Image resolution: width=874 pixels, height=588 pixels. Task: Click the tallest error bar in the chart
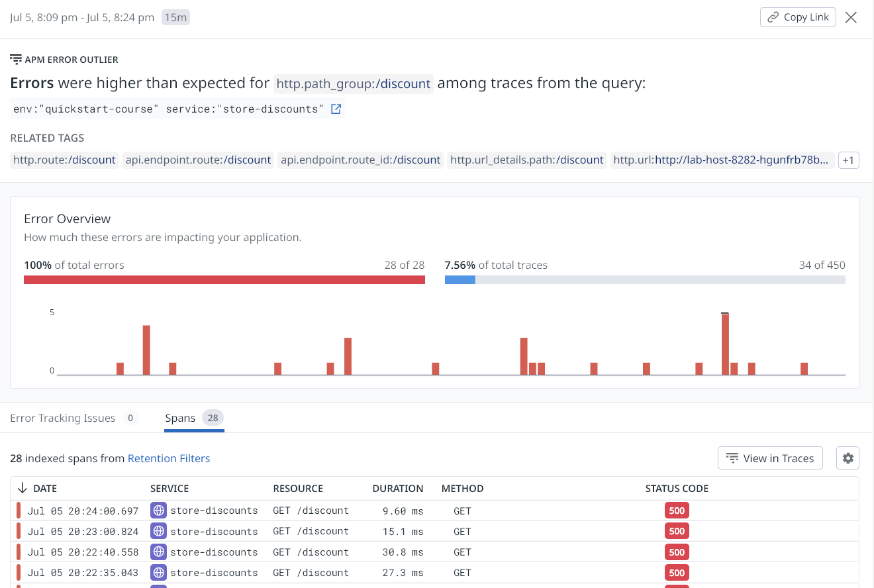(725, 344)
